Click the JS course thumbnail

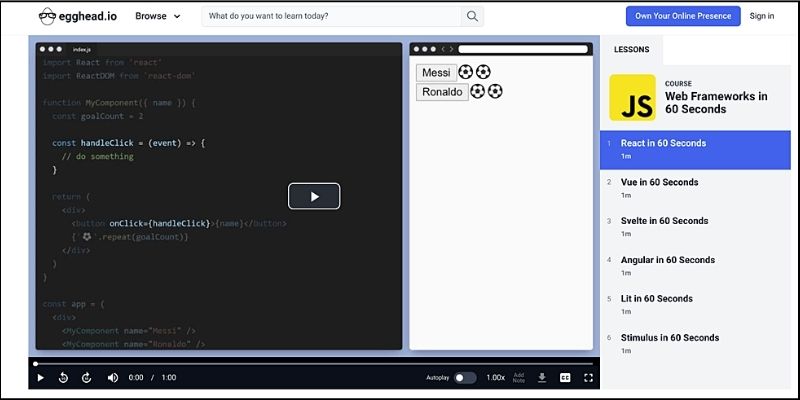click(x=633, y=97)
